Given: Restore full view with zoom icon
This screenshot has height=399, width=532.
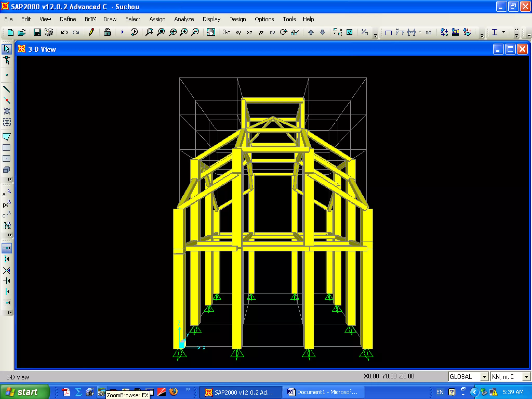Looking at the screenshot, I should coord(161,32).
